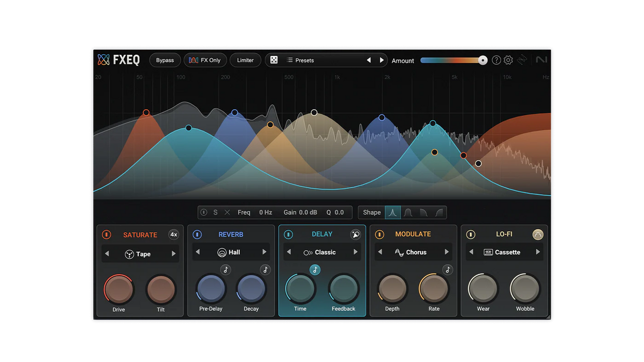The image size is (644, 362).
Task: Click the Tape saturation type icon
Action: 129,254
